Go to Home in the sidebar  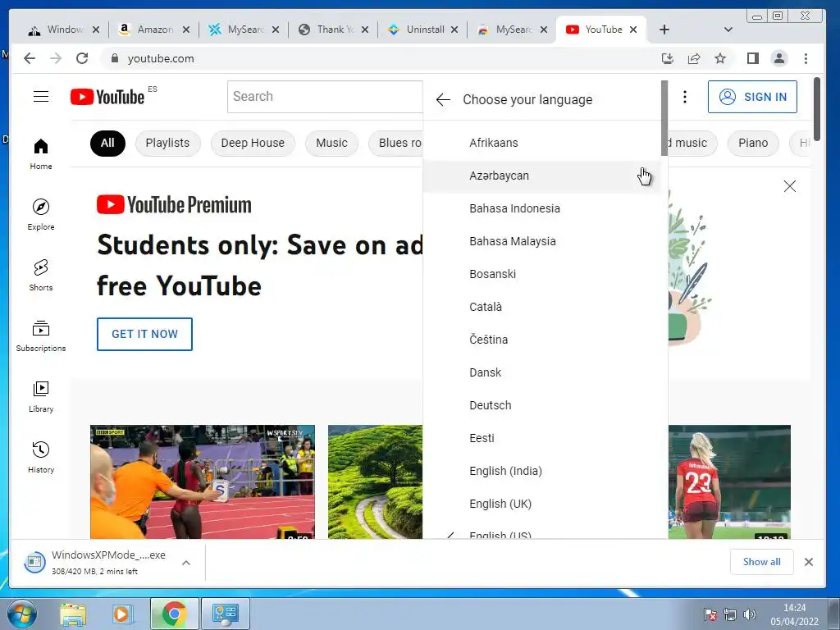(x=41, y=154)
